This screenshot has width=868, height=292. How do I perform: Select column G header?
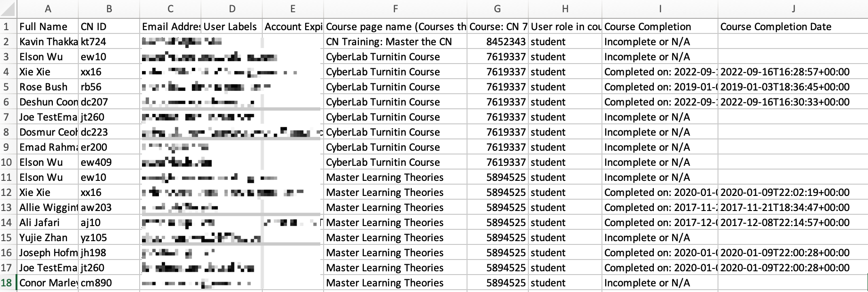coord(498,9)
